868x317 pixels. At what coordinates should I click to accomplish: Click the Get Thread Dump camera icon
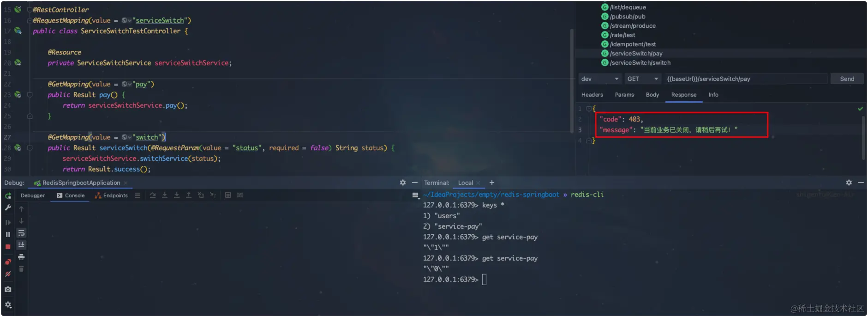(8, 289)
